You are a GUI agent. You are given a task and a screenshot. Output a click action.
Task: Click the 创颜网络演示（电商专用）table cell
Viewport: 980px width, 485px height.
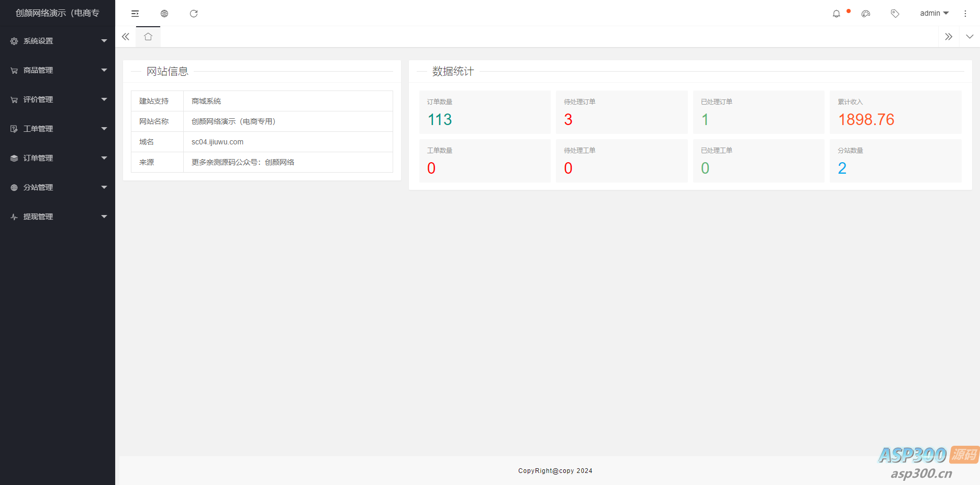click(288, 121)
